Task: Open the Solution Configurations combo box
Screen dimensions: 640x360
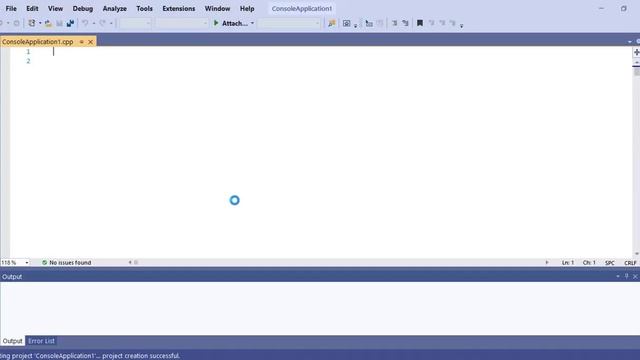Action: point(136,23)
